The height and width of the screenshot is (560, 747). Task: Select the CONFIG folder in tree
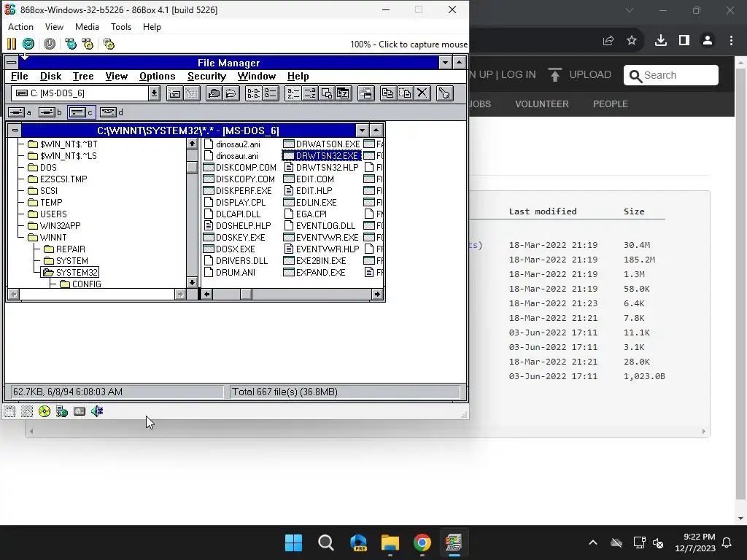coord(80,284)
